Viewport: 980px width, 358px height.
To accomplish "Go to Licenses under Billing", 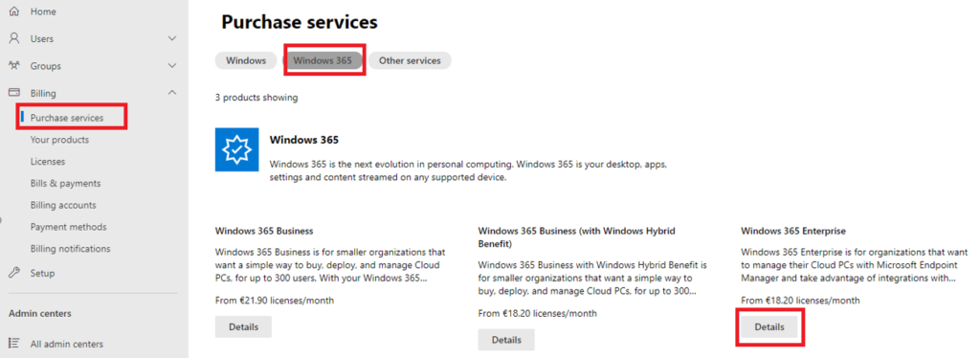I will pyautogui.click(x=48, y=162).
